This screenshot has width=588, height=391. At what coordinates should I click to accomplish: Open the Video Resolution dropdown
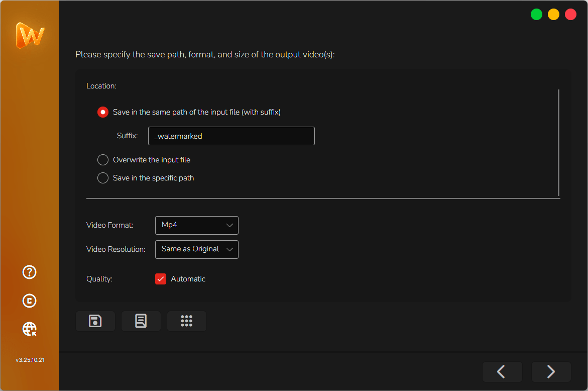coord(197,249)
